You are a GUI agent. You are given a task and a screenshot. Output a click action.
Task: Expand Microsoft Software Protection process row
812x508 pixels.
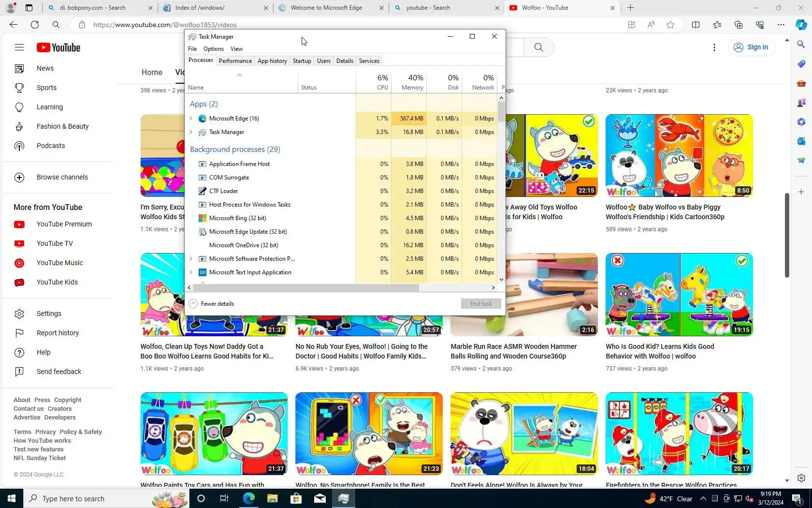tap(191, 259)
